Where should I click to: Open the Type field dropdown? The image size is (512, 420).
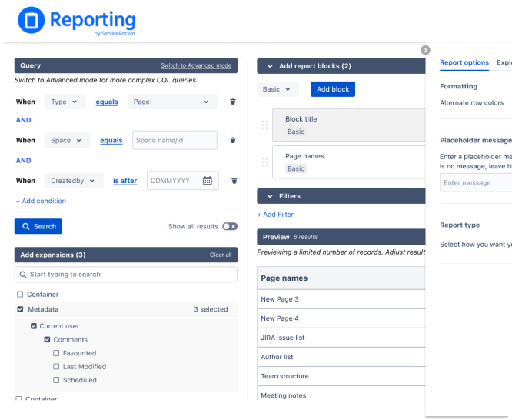65,102
